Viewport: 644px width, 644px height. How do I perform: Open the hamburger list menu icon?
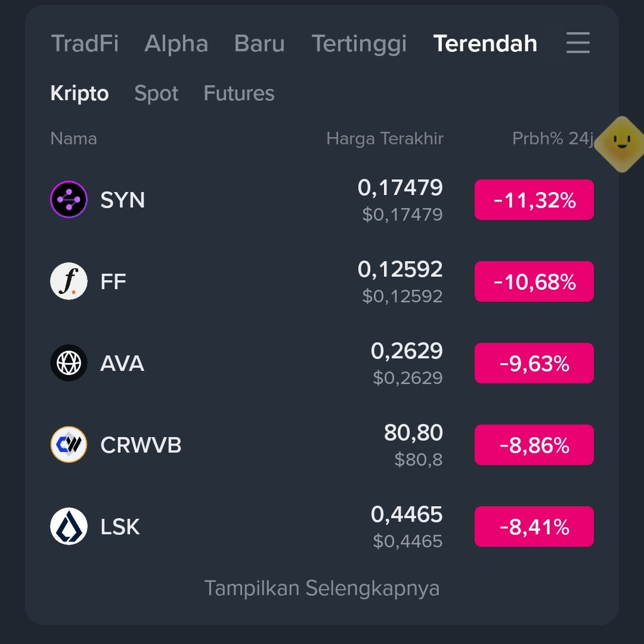[x=578, y=43]
